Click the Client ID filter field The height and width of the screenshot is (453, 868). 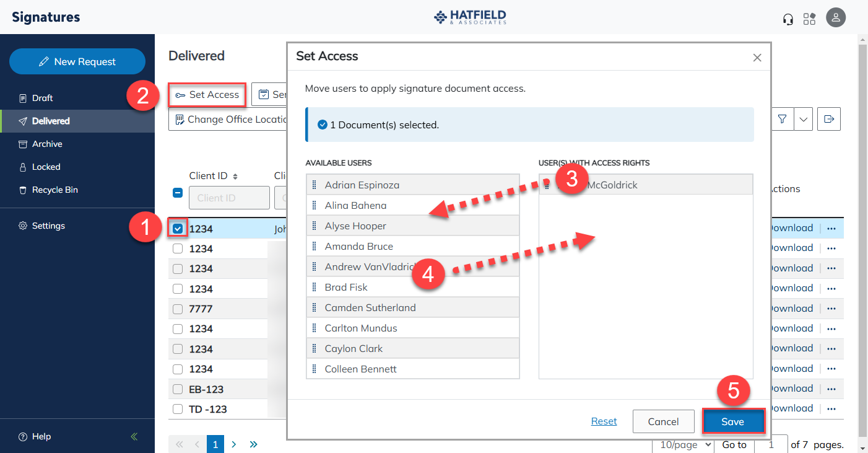[229, 198]
